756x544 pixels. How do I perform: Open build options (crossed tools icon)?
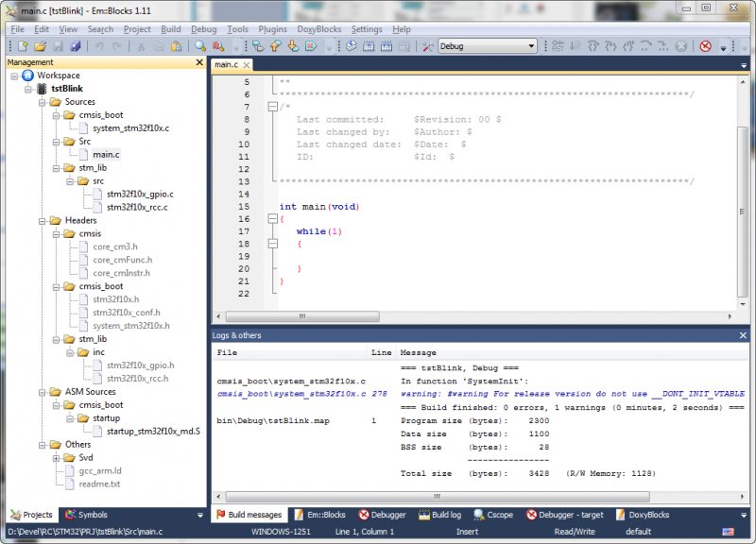click(x=428, y=46)
